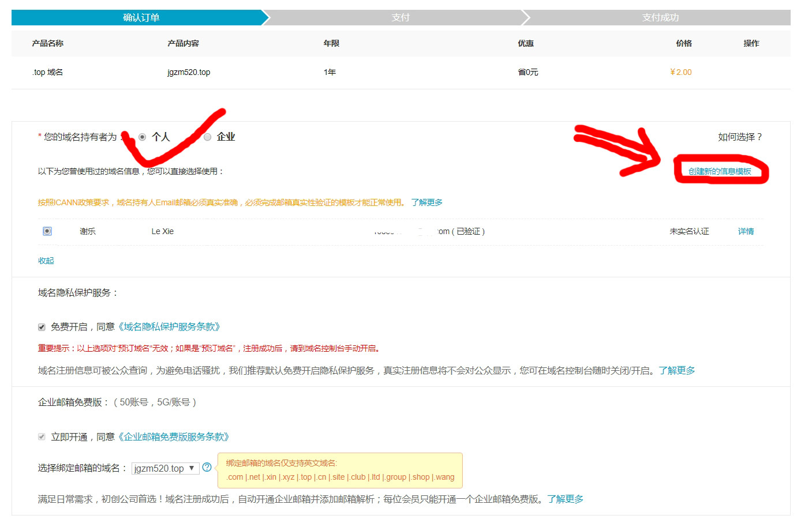Open 创建新的信息模板 to create new template

pyautogui.click(x=722, y=171)
